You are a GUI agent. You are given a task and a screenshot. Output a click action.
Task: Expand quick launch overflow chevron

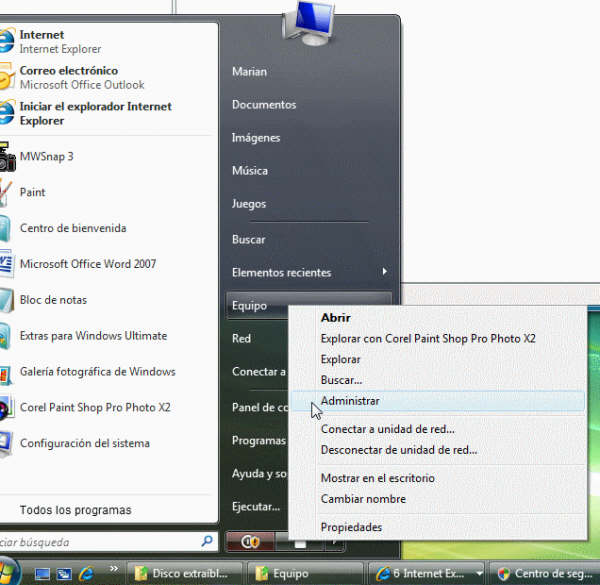(x=114, y=569)
